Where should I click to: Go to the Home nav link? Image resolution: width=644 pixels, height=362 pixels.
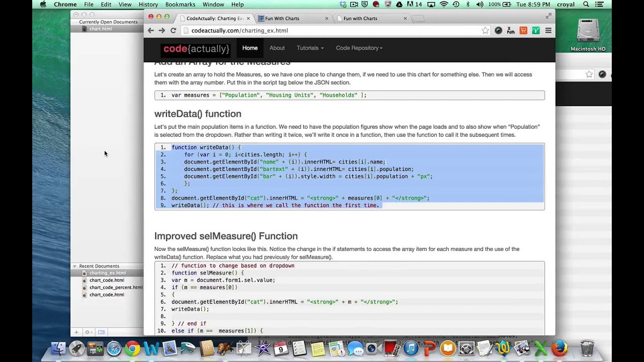[x=250, y=48]
